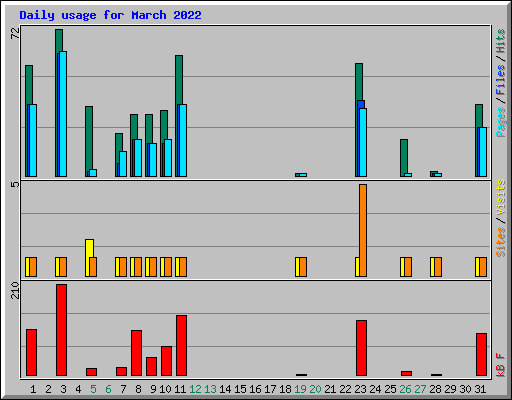Click the "Daily usage for March 2022" title

[110, 15]
